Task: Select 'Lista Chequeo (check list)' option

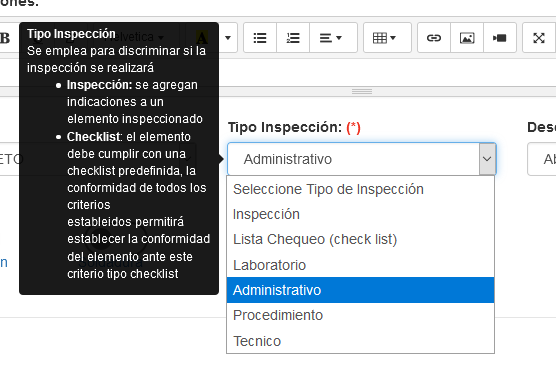Action: point(360,239)
